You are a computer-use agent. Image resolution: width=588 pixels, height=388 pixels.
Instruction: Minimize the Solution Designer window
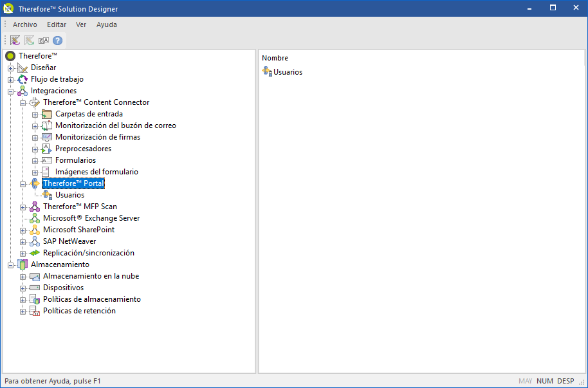point(529,8)
